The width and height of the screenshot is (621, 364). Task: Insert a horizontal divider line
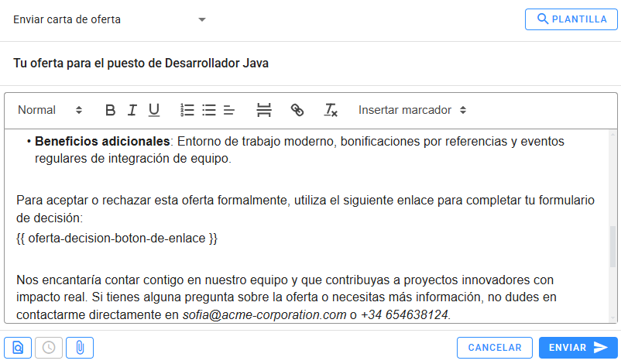pyautogui.click(x=264, y=110)
